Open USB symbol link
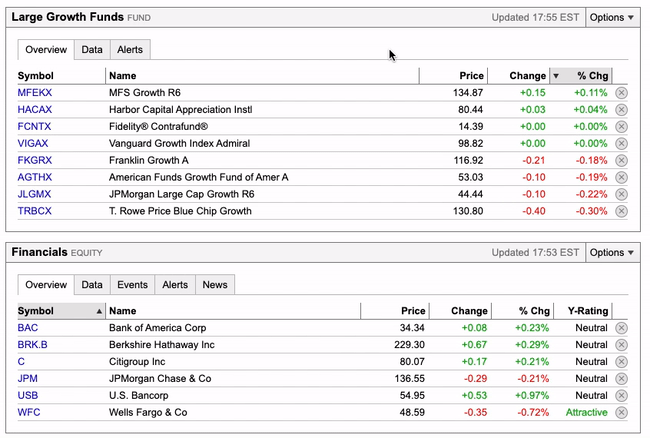Screen dimensions: 650x438 [x=28, y=395]
